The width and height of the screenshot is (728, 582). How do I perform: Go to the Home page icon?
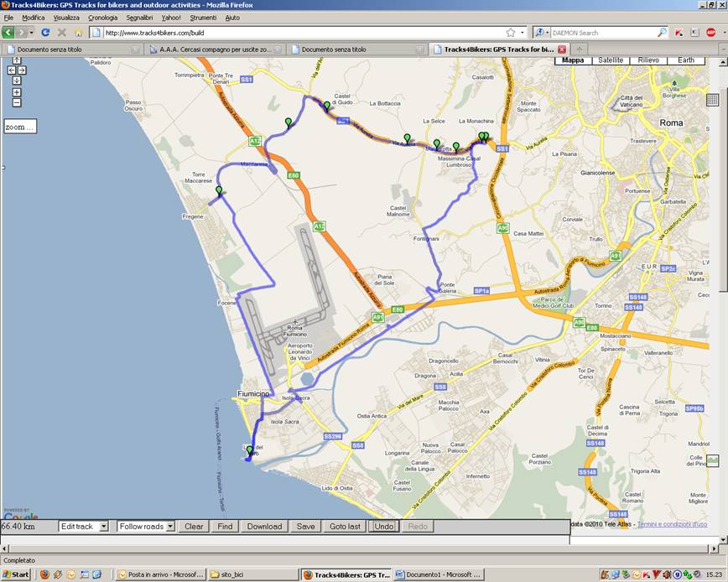coord(78,33)
